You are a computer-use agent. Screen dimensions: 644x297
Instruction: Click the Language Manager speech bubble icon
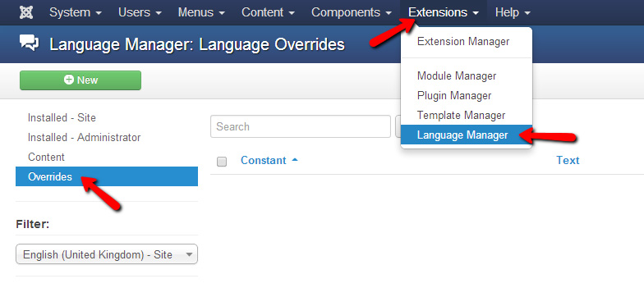30,43
